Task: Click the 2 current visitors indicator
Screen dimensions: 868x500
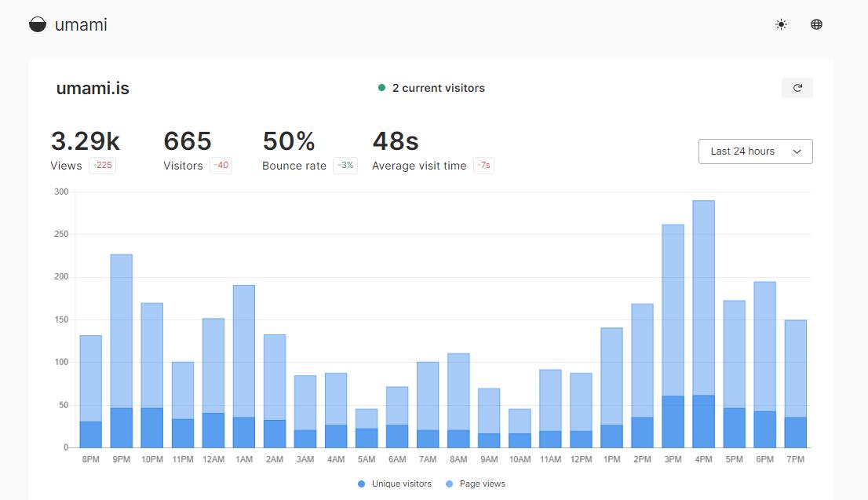Action: 438,88
